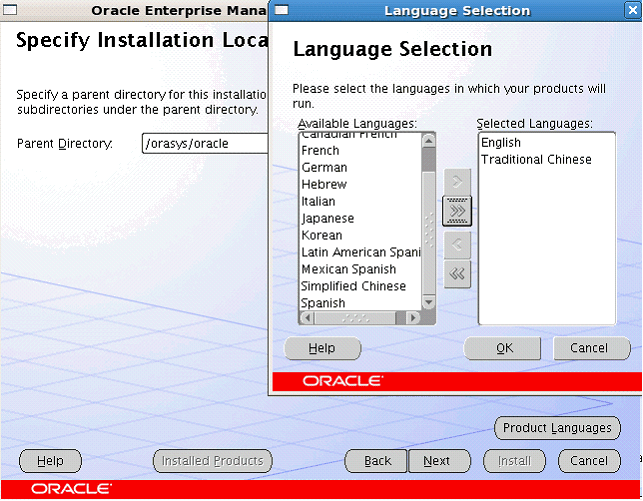
Task: Select Mexican Spanish in Available Languages
Action: (x=360, y=269)
